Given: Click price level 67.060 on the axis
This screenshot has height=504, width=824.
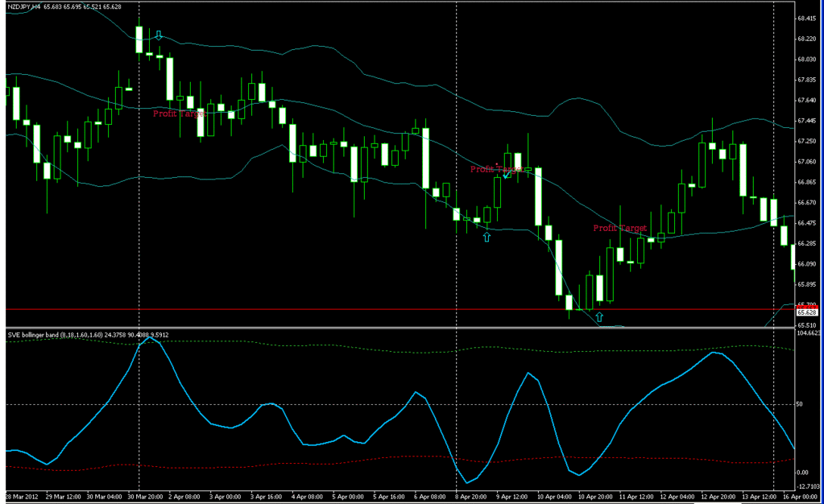Looking at the screenshot, I should click(x=806, y=161).
